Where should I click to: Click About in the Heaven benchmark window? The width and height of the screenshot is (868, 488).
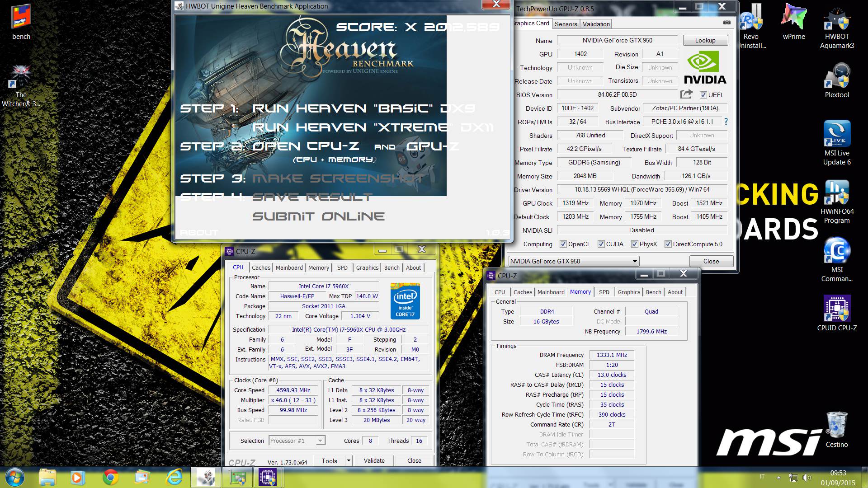[x=199, y=233]
